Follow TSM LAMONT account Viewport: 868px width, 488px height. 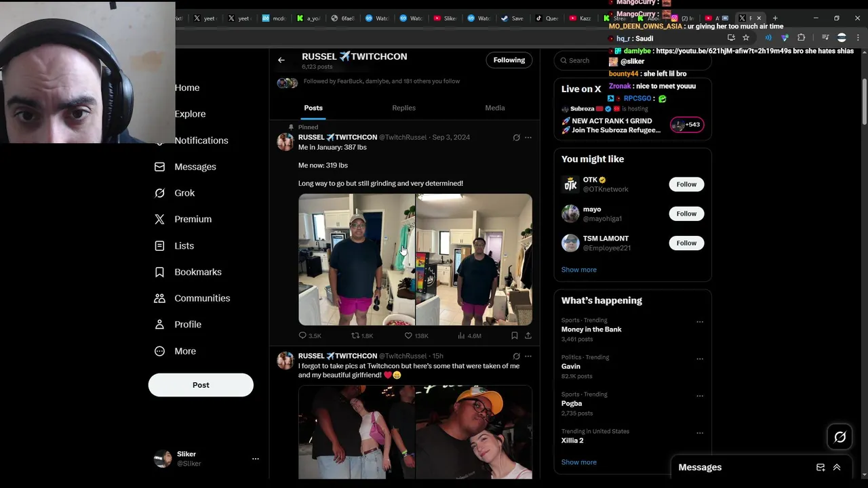point(686,243)
